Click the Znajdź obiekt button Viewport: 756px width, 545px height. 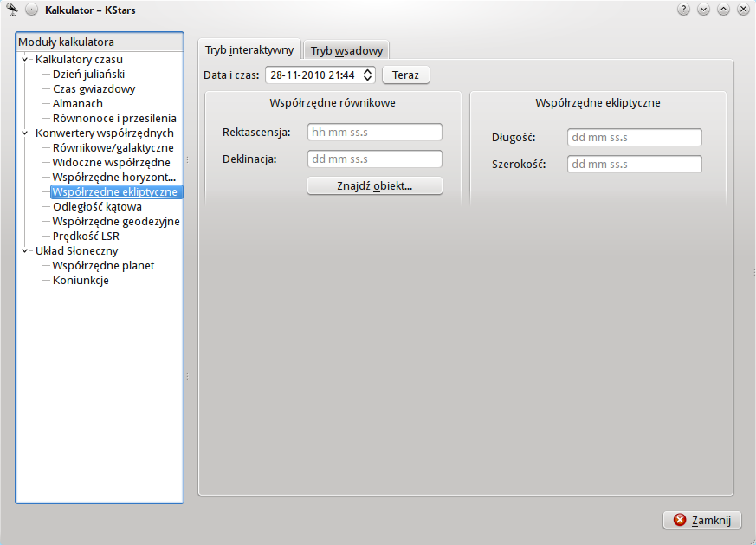click(374, 186)
